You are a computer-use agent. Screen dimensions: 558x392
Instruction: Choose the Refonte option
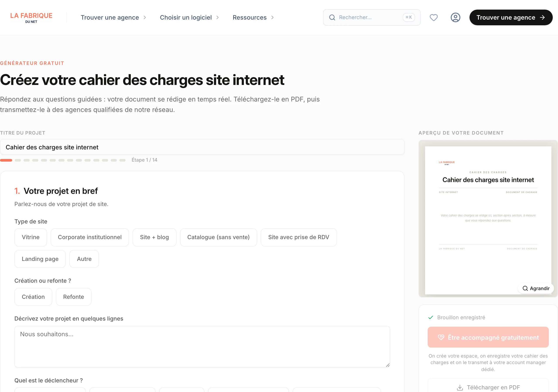[x=74, y=297]
